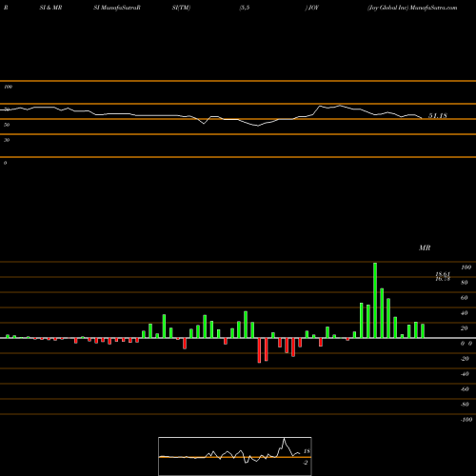Click the deepest red MR histogram bar
This screenshot has height=476, width=476.
(259, 350)
